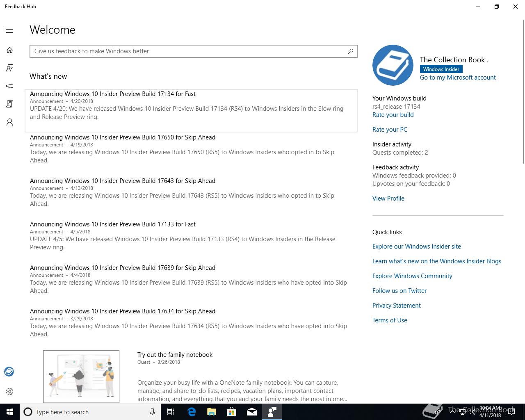Image resolution: width=525 pixels, height=420 pixels.
Task: Click the network icon in system tray
Action: 461,412
